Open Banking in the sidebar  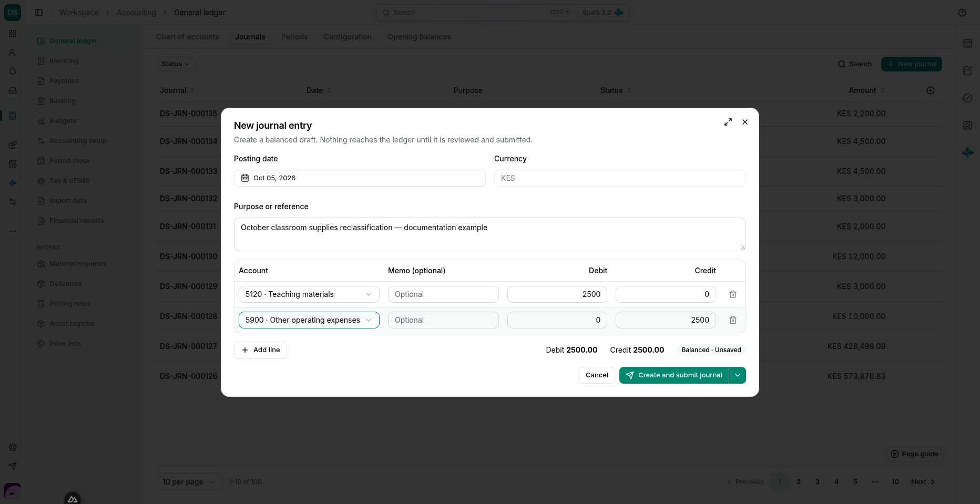[x=62, y=101]
